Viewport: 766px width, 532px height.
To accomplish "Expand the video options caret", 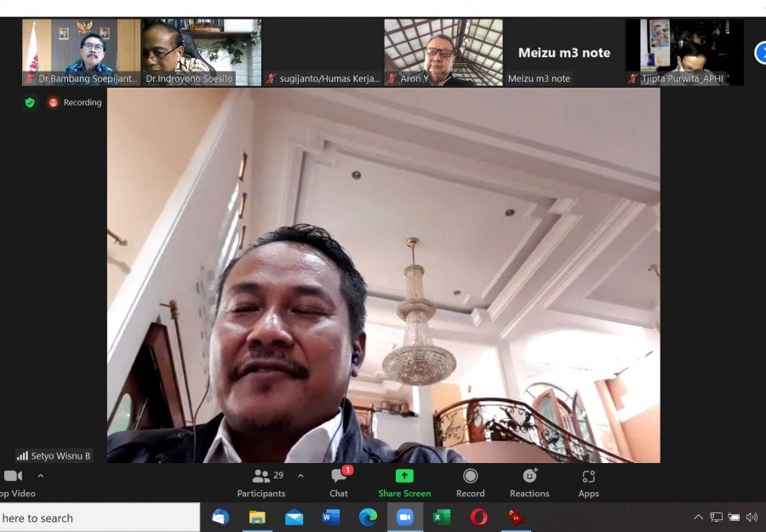I will point(40,476).
